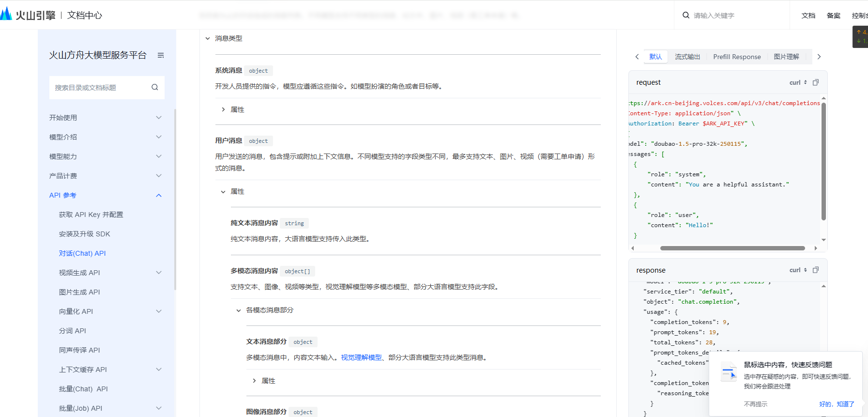Image resolution: width=868 pixels, height=417 pixels.
Task: Expand 属性 under 文本消息部分
Action: coord(254,381)
